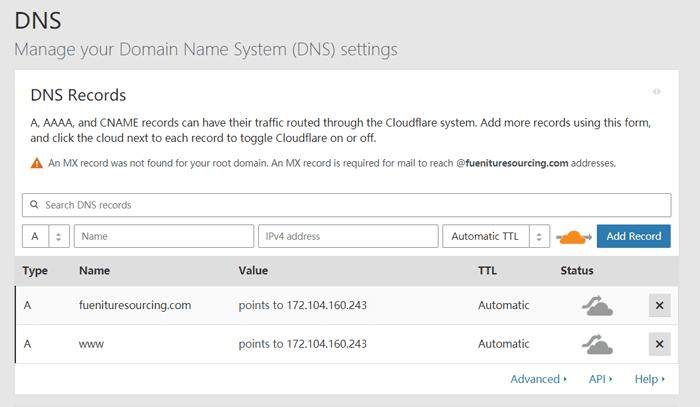Screen dimensions: 700x407
Task: Click the Name input for new record
Action: coord(164,237)
